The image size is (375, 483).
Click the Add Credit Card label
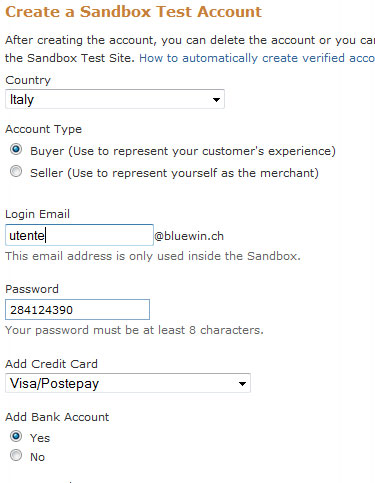pos(51,364)
